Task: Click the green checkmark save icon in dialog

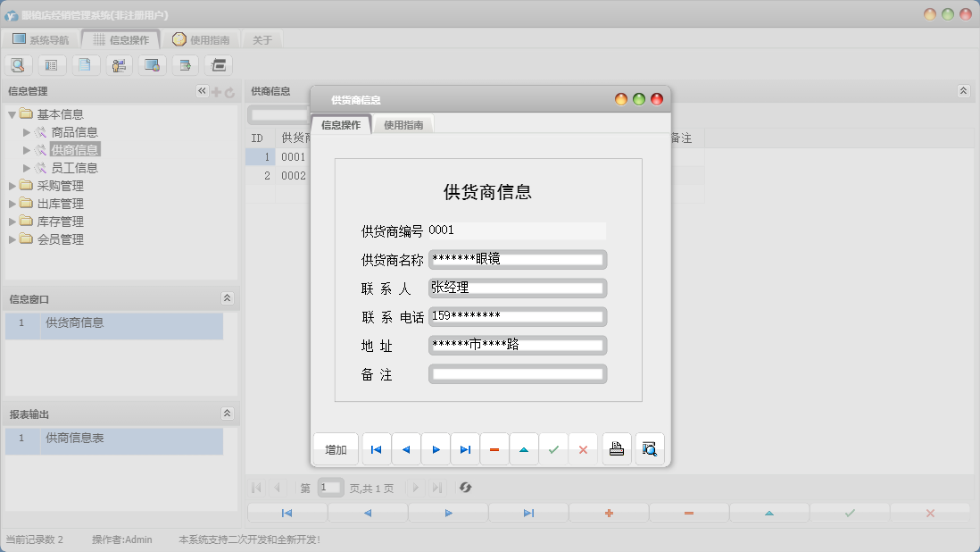Action: coord(553,449)
